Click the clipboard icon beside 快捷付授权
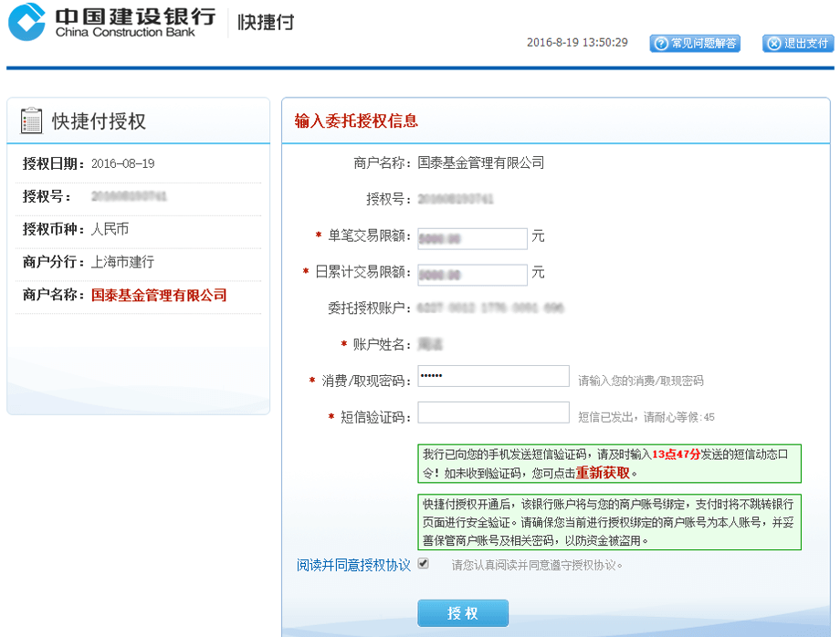The image size is (840, 637). tap(31, 121)
